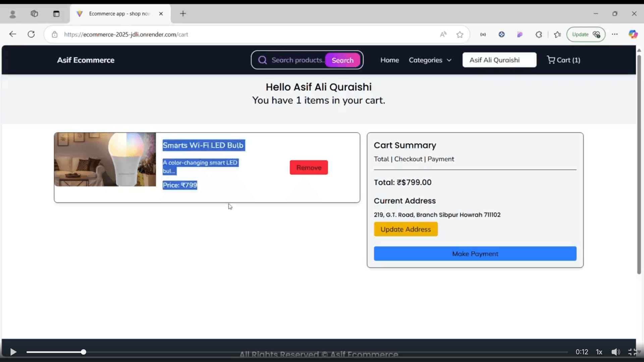The height and width of the screenshot is (362, 644).
Task: Play the video with play button
Action: 13,352
